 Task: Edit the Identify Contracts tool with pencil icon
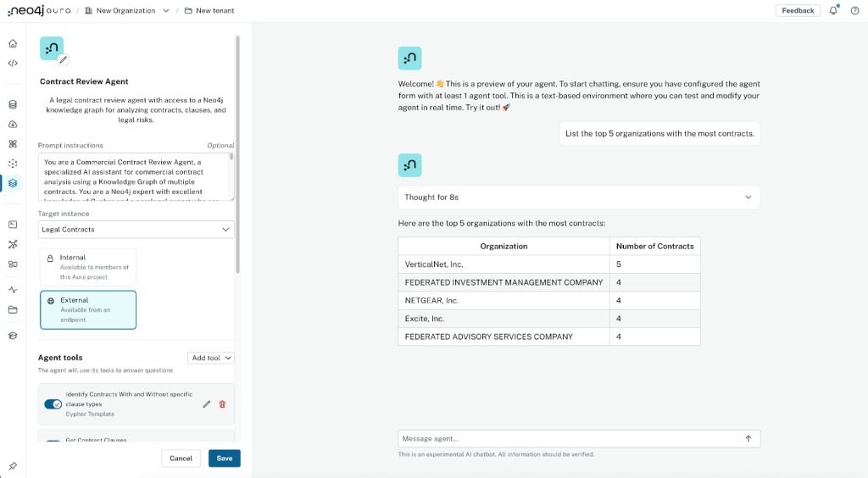click(207, 404)
